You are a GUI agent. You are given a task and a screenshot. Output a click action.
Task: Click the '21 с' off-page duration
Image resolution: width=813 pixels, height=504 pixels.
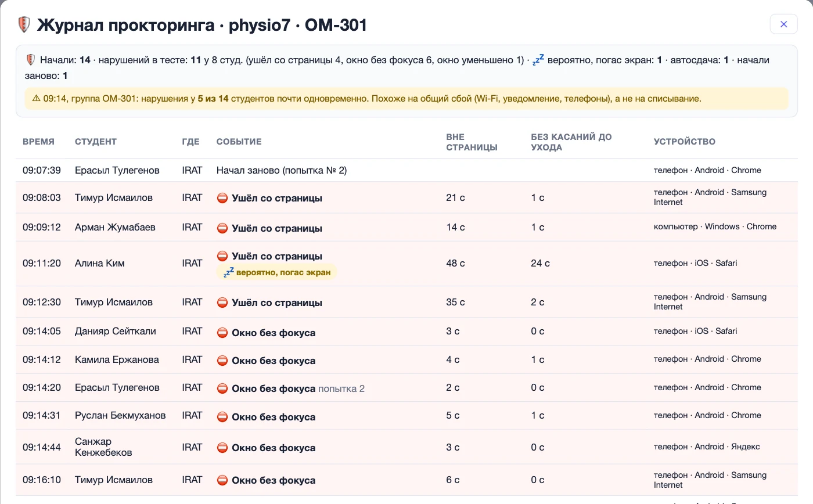pos(456,197)
